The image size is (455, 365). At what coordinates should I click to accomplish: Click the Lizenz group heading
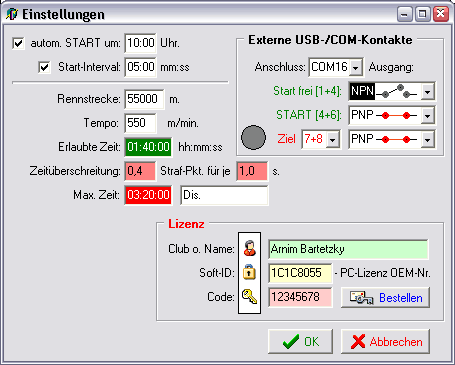[x=186, y=224]
